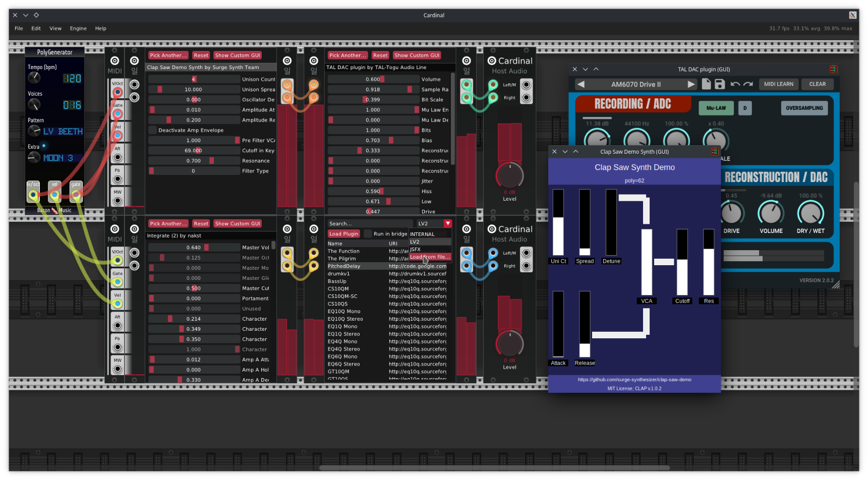The height and width of the screenshot is (480, 868).
Task: Click Reset on the TAL DAC plugin module
Action: (380, 55)
